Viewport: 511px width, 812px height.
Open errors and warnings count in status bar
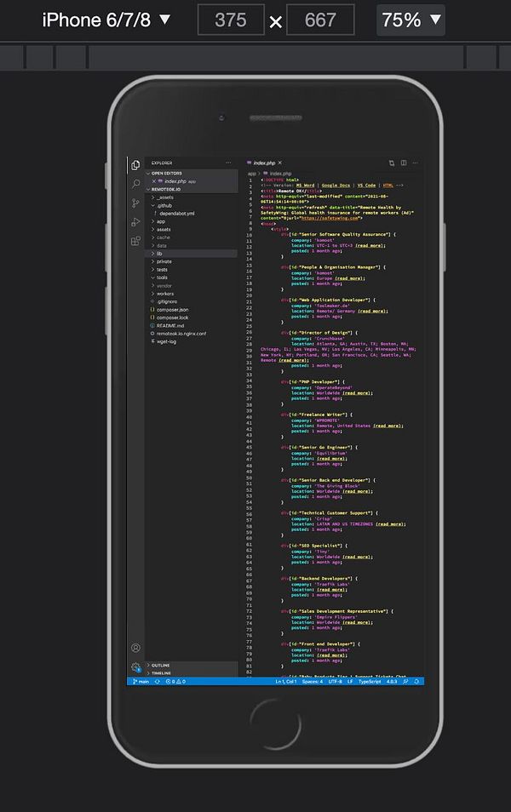pyautogui.click(x=175, y=682)
